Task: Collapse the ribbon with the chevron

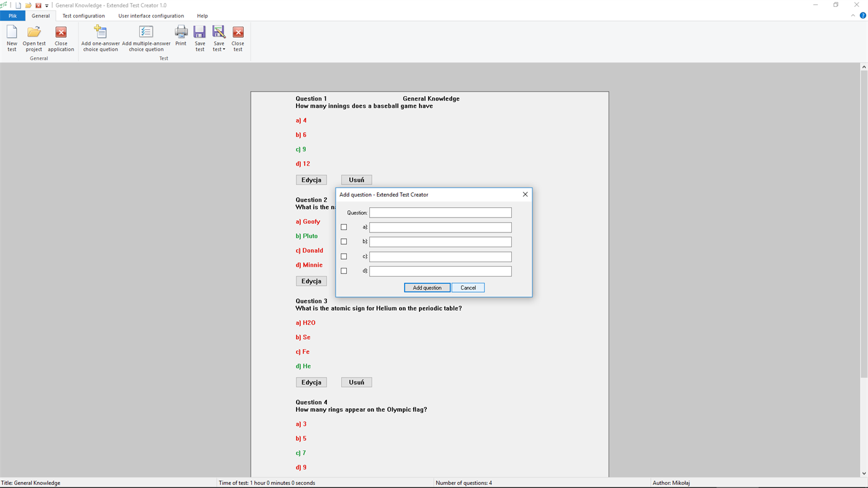Action: coord(852,14)
